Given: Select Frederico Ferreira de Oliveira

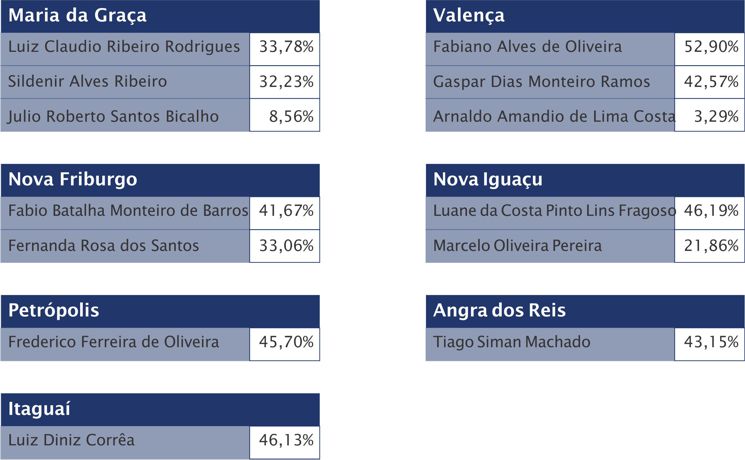Looking at the screenshot, I should [x=113, y=343].
